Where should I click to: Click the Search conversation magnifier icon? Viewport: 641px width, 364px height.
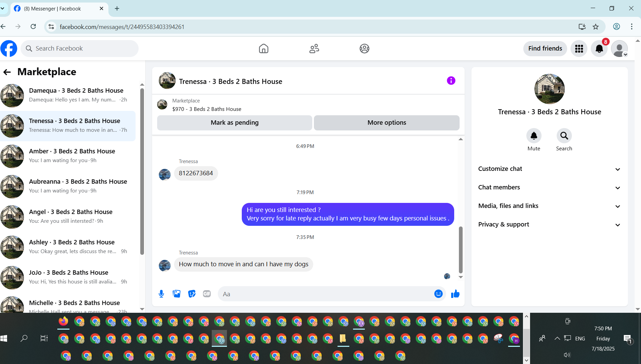click(x=564, y=136)
